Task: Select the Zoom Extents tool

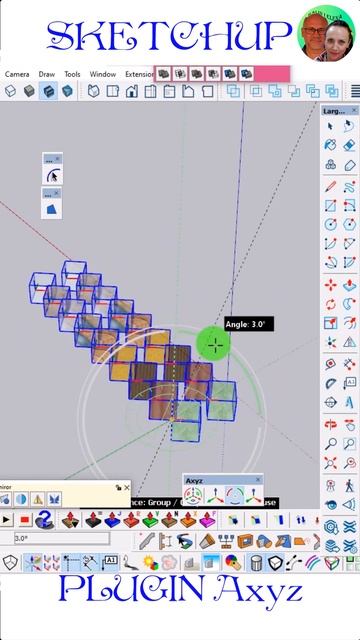Action: [x=330, y=462]
